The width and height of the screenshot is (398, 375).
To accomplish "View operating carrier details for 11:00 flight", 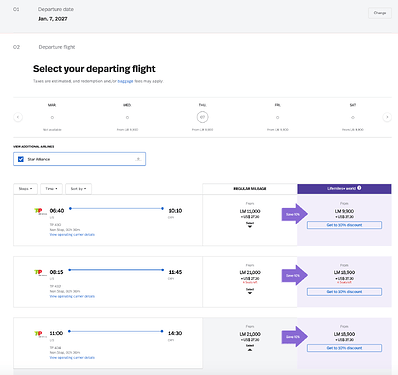I will click(x=72, y=358).
